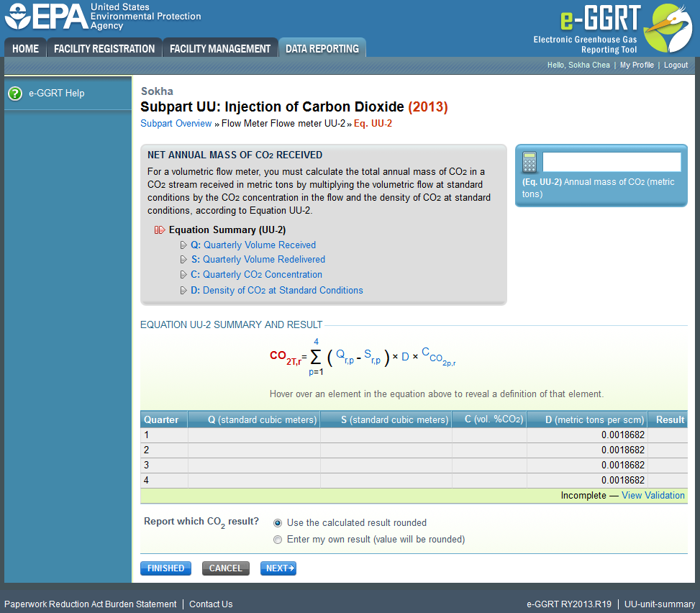Open the FACILITY REGISTRATION tab
The height and width of the screenshot is (613, 700).
pyautogui.click(x=104, y=48)
